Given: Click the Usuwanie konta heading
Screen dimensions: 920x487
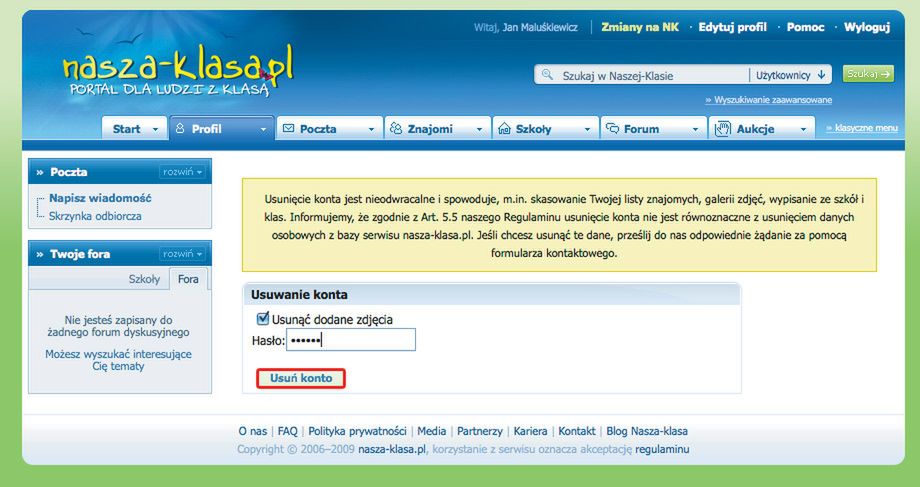Looking at the screenshot, I should click(x=299, y=295).
